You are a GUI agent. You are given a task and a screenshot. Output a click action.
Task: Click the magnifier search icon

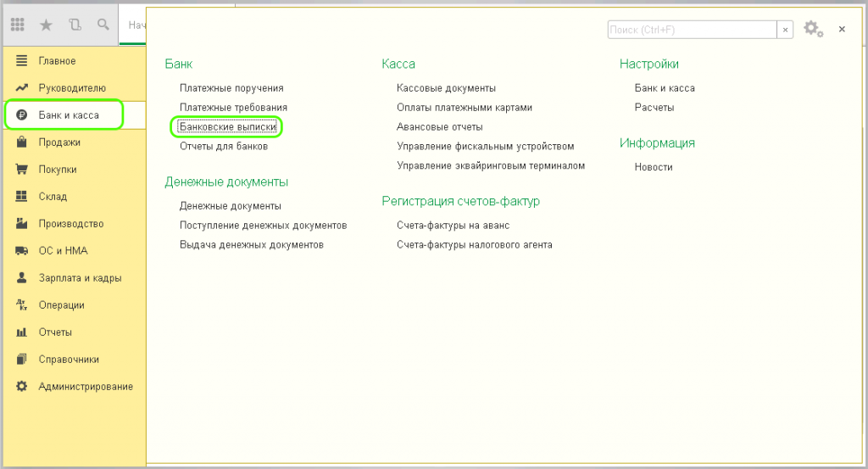click(x=103, y=25)
